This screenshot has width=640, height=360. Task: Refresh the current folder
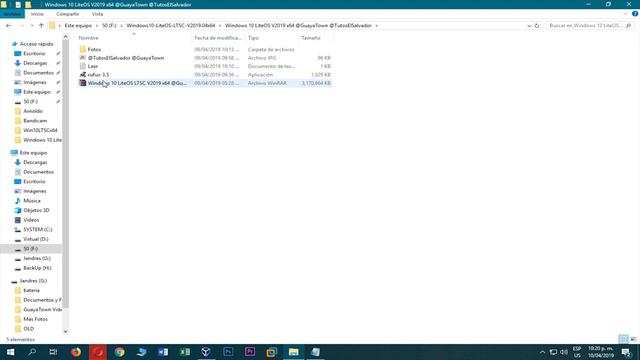537,26
